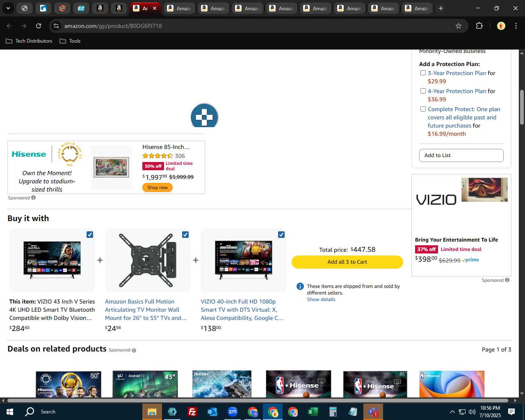Open Hisense 85-Inch product title
This screenshot has width=525, height=420.
pos(166,147)
